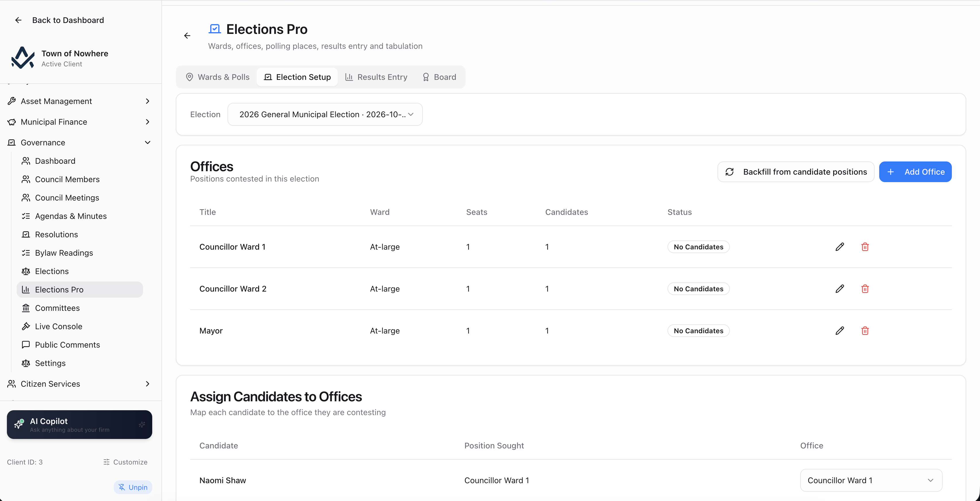Screen dimensions: 980x501
Task: Select Elections Pro in sidebar
Action: pyautogui.click(x=80, y=290)
